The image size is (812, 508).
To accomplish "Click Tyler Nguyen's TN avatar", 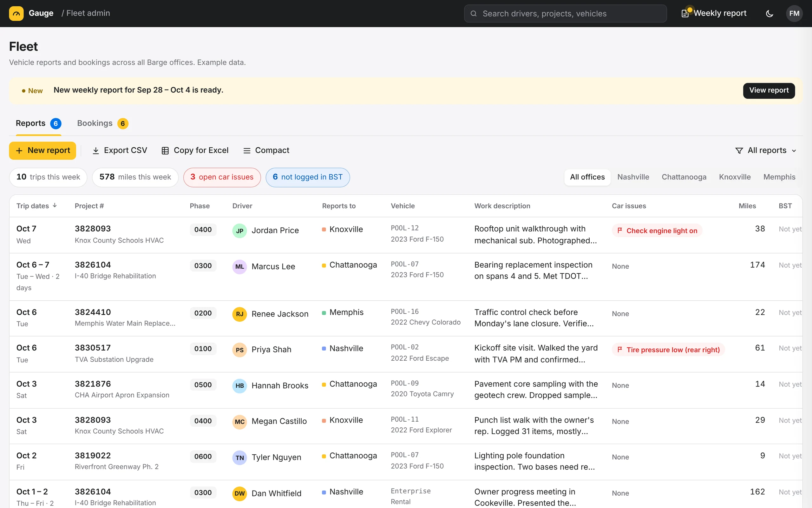I will point(239,458).
